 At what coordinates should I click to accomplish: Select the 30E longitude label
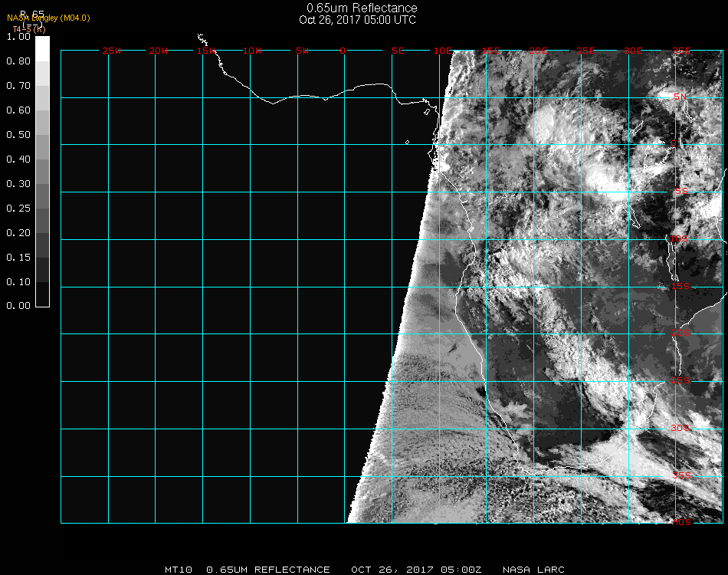pyautogui.click(x=633, y=51)
